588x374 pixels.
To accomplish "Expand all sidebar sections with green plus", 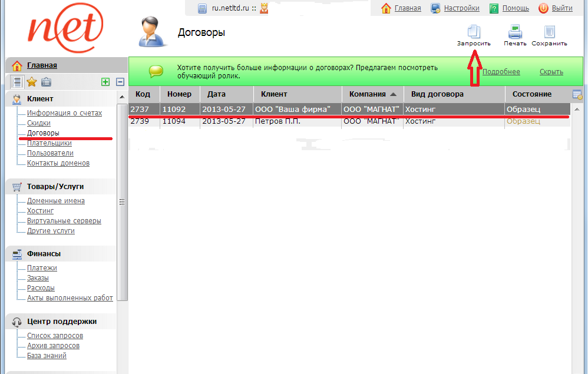I will (105, 82).
